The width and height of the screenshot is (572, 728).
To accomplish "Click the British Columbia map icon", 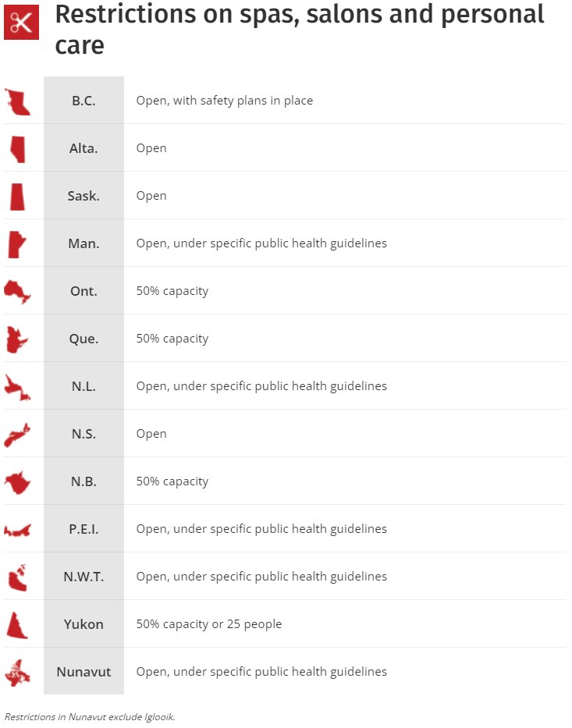I will [17, 101].
